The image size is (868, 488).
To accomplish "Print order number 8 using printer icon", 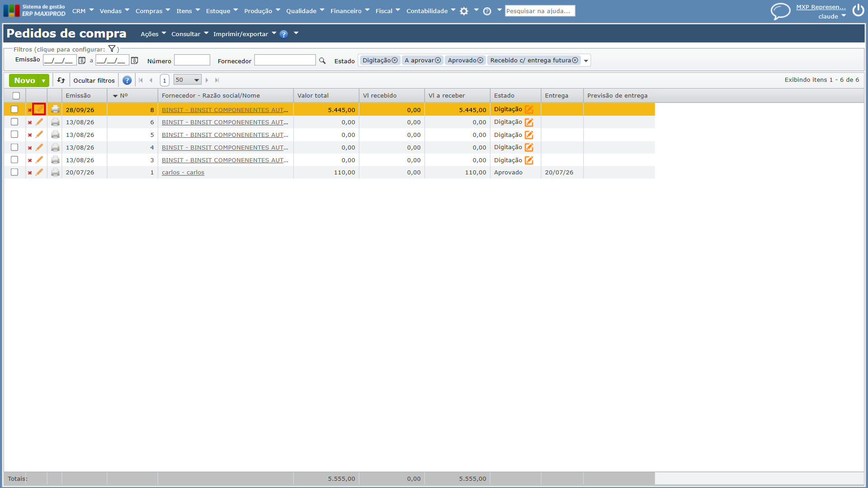I will tap(55, 109).
